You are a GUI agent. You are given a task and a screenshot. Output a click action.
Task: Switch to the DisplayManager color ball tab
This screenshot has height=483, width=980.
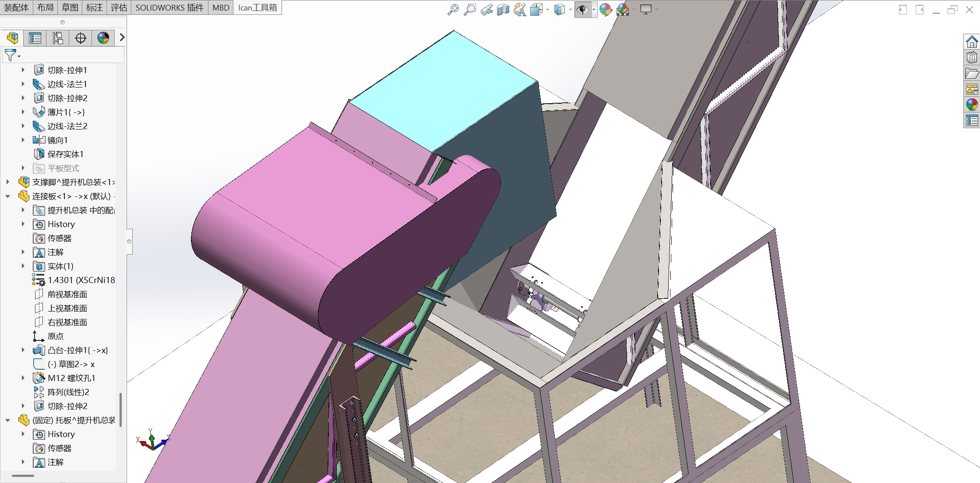pos(103,38)
